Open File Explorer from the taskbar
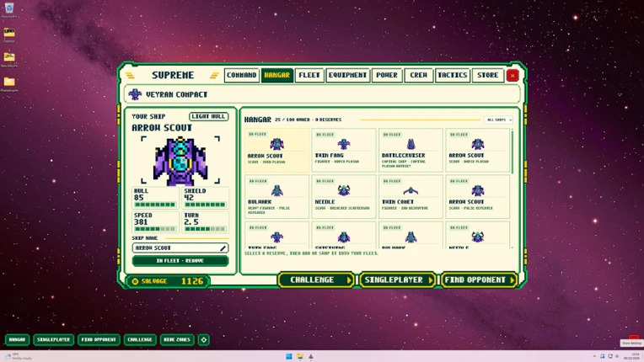Screen dimensions: 644x362 click(300, 356)
